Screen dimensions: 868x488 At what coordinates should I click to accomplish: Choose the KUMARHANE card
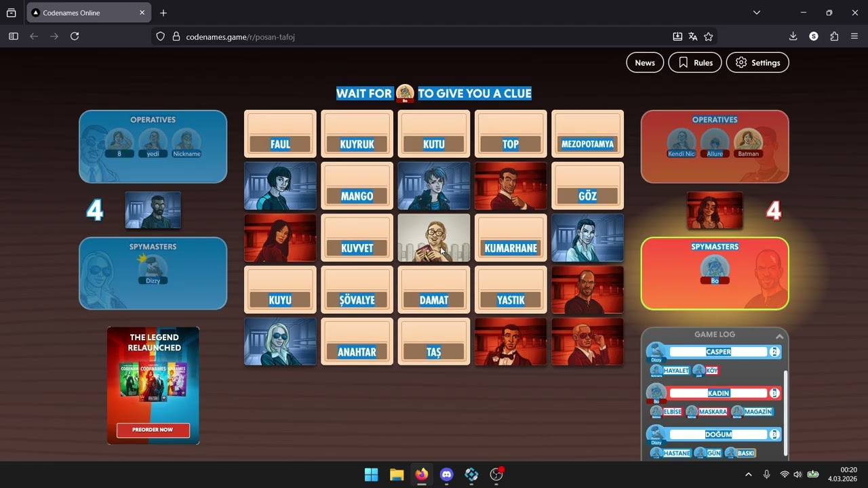tap(511, 238)
